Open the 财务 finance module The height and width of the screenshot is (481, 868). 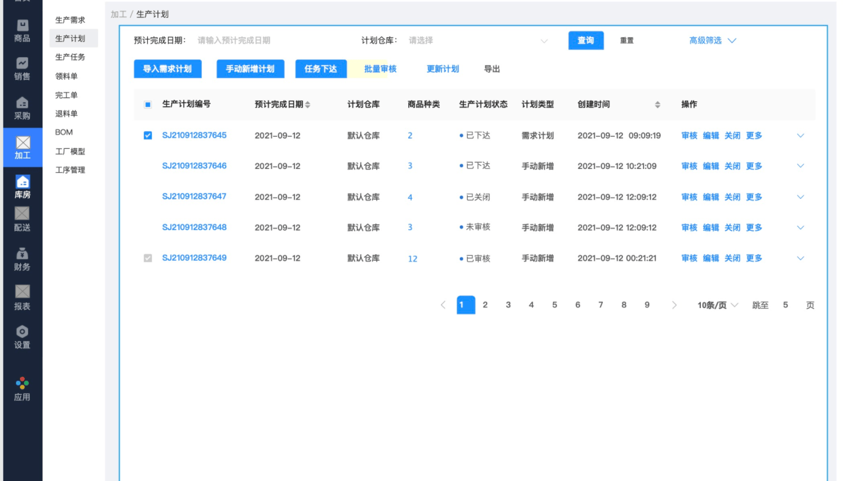[22, 259]
